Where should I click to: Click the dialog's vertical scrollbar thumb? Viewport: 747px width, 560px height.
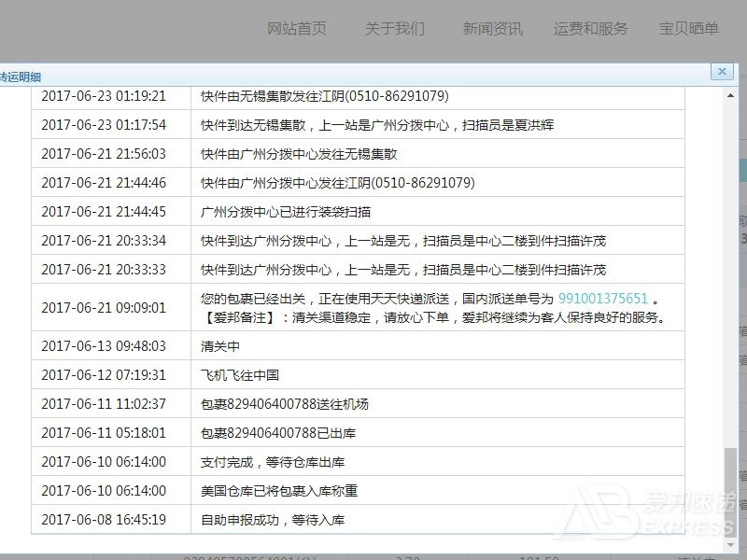[730, 493]
